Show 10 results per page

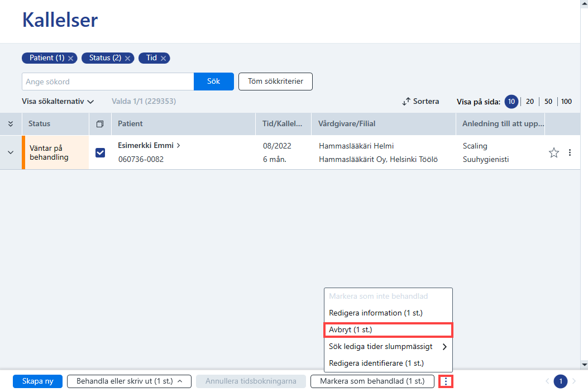click(x=511, y=102)
